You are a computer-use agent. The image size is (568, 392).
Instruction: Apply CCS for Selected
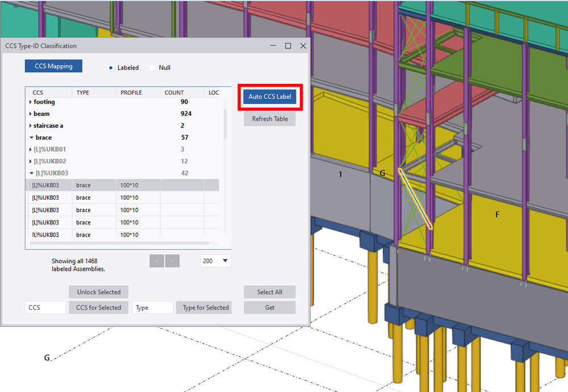pyautogui.click(x=98, y=307)
